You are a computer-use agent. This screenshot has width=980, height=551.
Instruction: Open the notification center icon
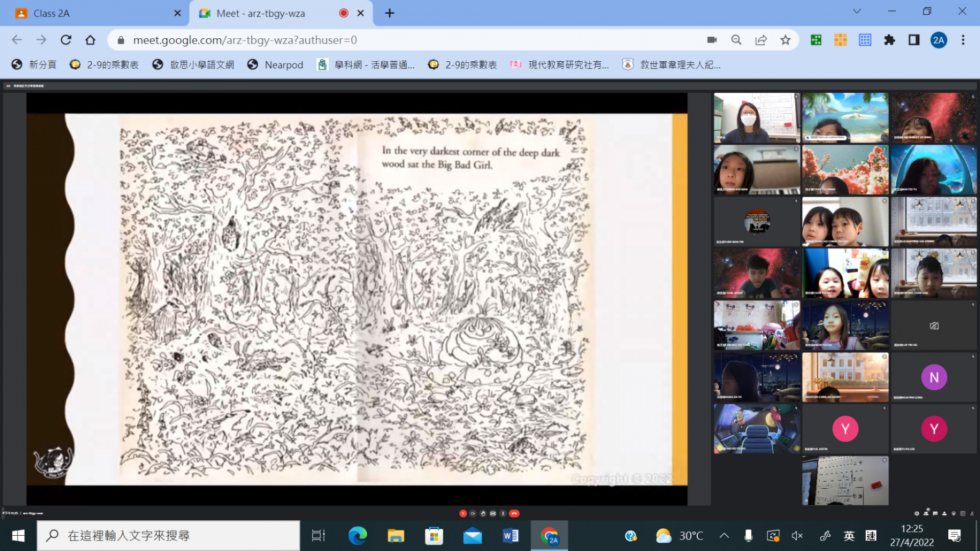click(x=954, y=536)
